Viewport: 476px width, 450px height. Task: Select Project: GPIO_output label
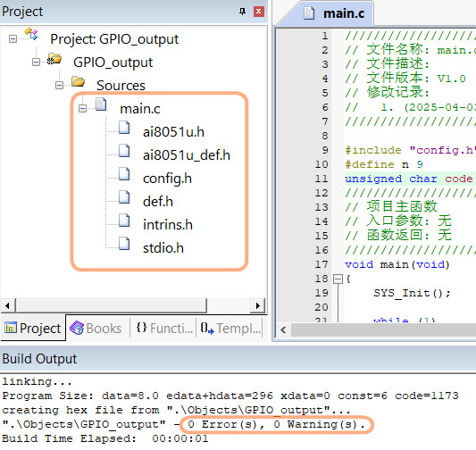(x=114, y=39)
